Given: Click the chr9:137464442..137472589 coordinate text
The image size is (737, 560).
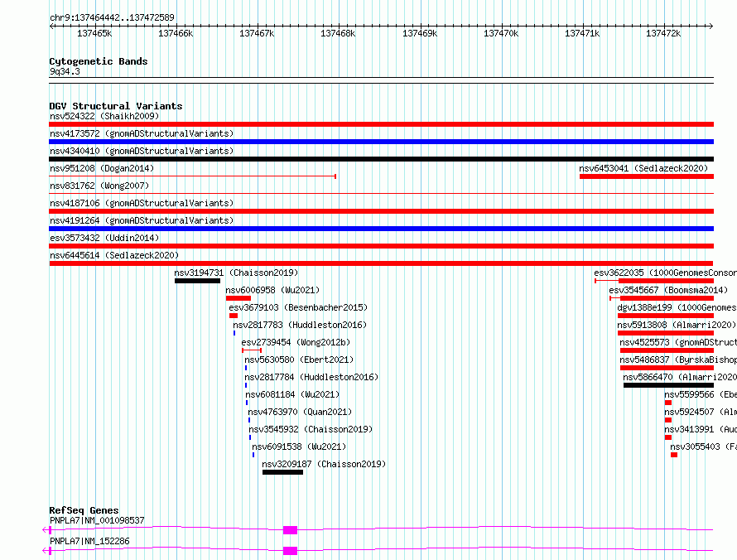Looking at the screenshot, I should [x=113, y=17].
